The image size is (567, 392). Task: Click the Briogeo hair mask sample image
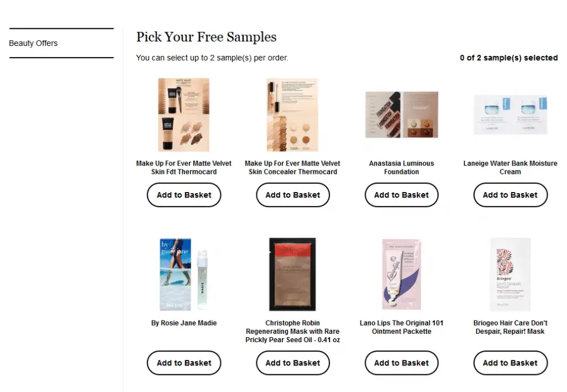510,274
